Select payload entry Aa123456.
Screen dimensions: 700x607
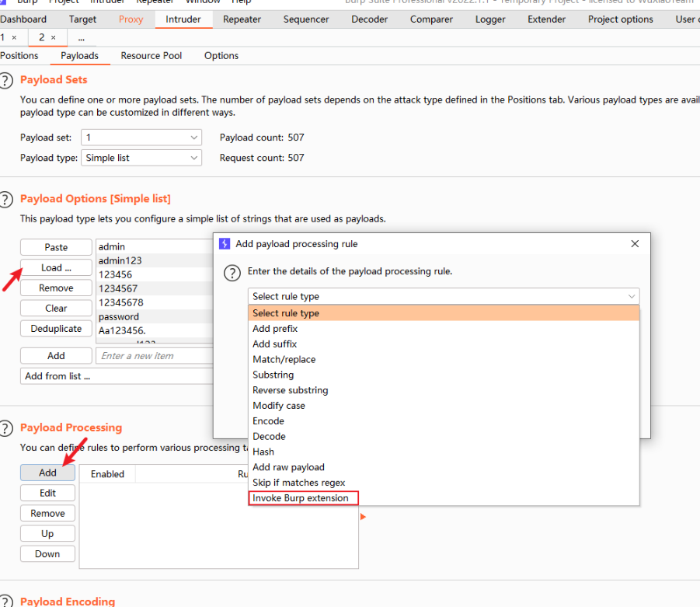point(155,330)
